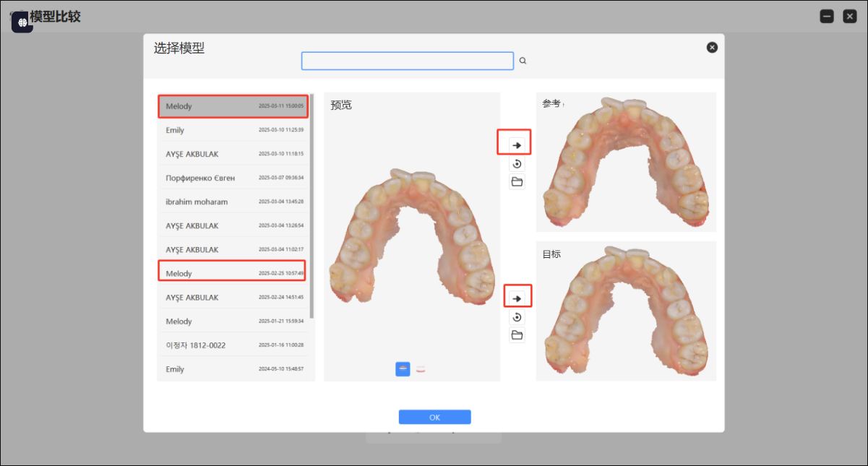This screenshot has height=466, width=868.
Task: Toggle the lower jaw view in preview
Action: (x=421, y=369)
